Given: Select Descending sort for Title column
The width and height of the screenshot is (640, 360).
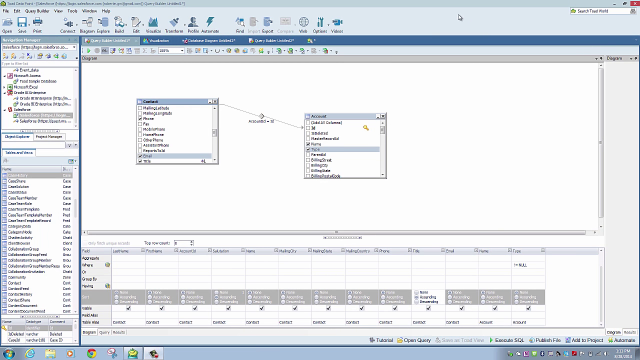Looking at the screenshot, I should 417,302.
